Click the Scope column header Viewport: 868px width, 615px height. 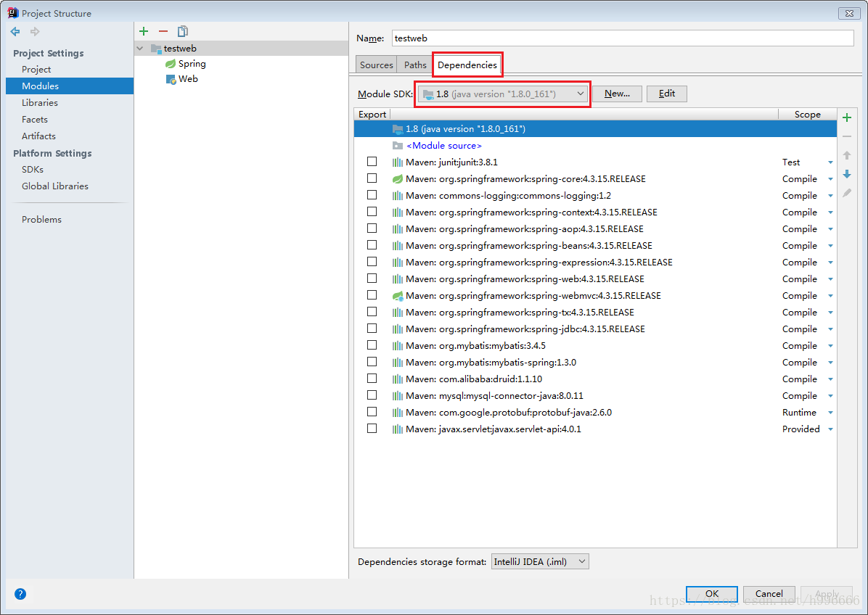point(807,115)
